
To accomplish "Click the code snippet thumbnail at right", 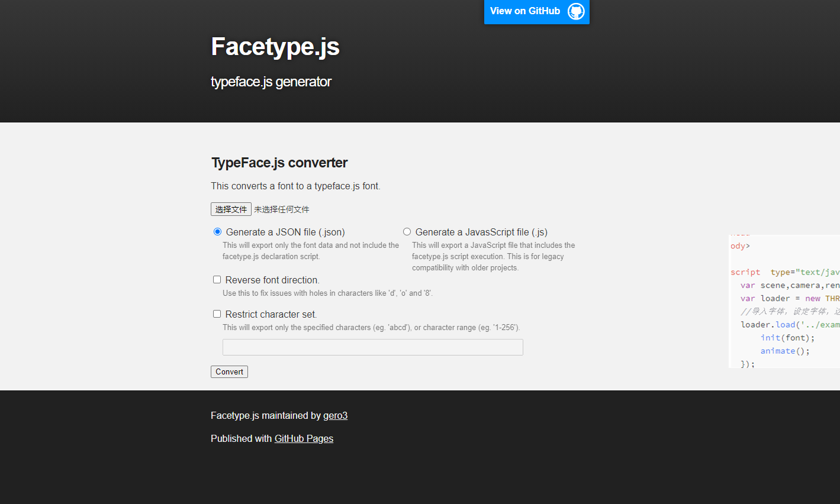I will coord(784,301).
